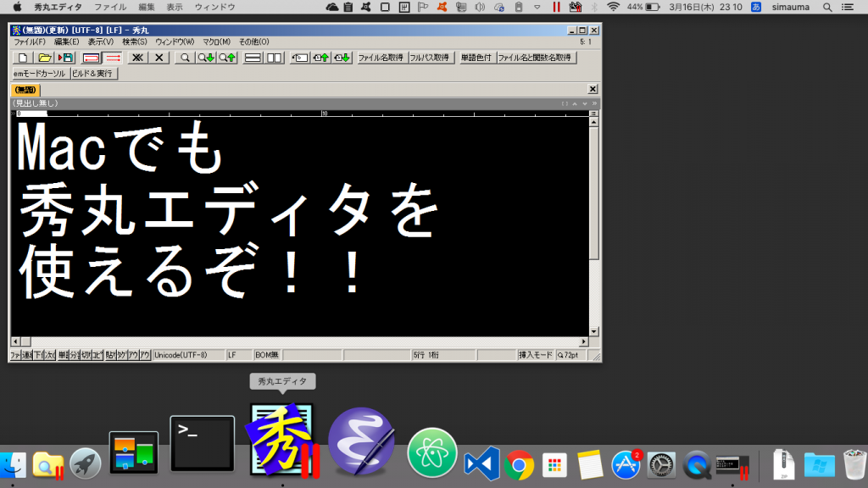Toggle 挿入モード in the status bar
Image resolution: width=868 pixels, height=488 pixels.
click(x=535, y=355)
